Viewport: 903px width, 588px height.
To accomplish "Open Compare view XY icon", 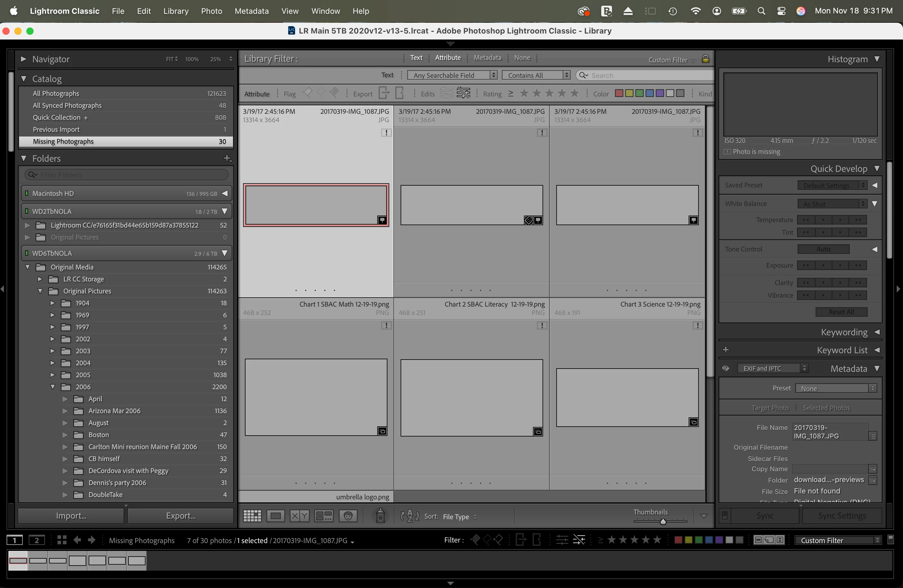I will [299, 516].
